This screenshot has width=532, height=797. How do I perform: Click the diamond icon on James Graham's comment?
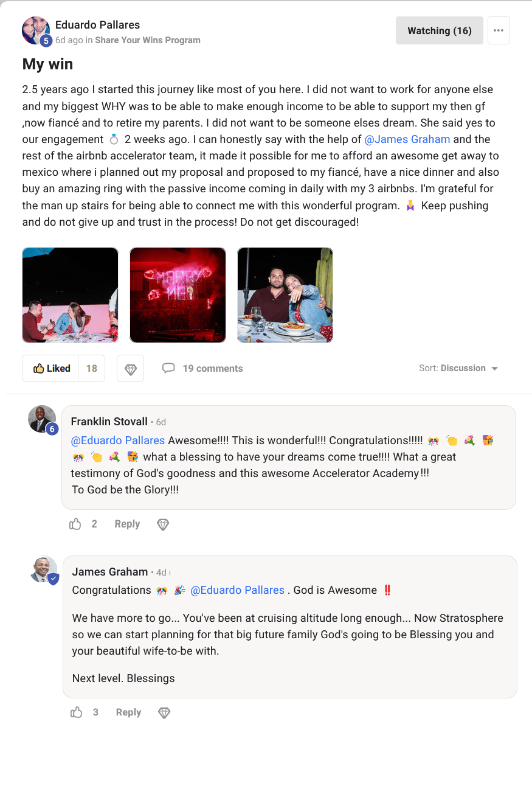coord(164,712)
